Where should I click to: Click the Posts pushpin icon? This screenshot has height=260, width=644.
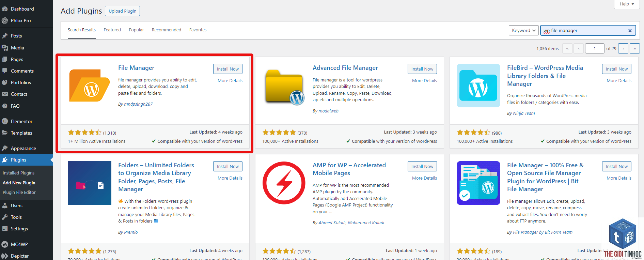point(5,36)
